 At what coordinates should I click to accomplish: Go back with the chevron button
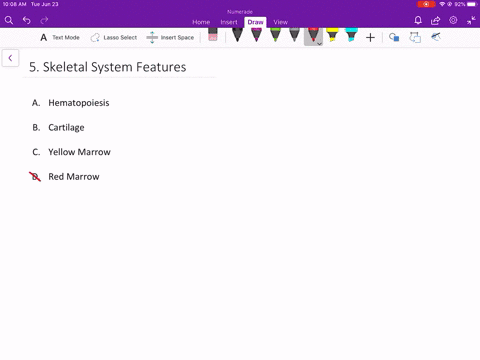point(10,58)
